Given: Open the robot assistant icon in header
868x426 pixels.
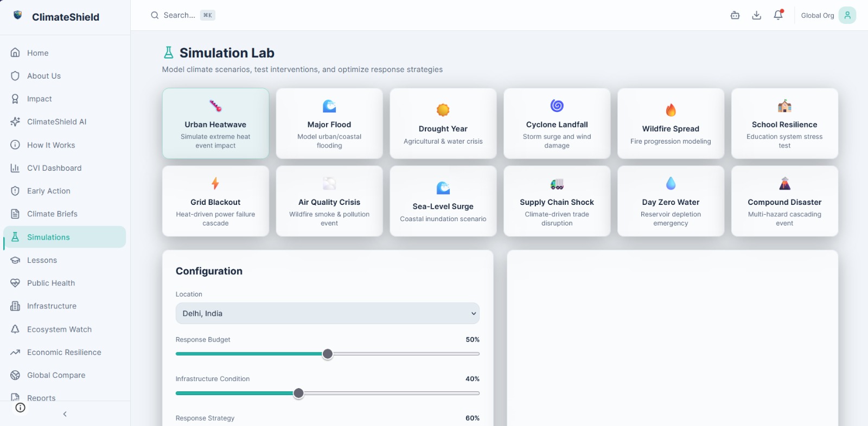Looking at the screenshot, I should pyautogui.click(x=735, y=15).
